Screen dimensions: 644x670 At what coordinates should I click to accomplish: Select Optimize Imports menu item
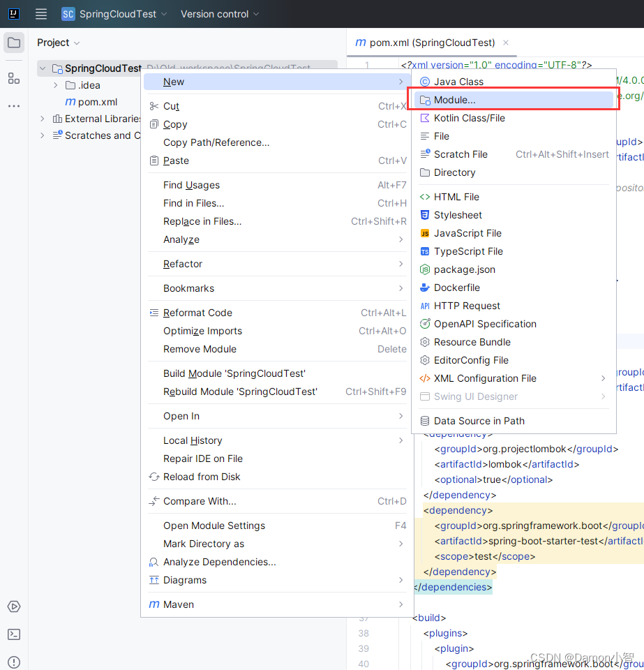tap(277, 331)
